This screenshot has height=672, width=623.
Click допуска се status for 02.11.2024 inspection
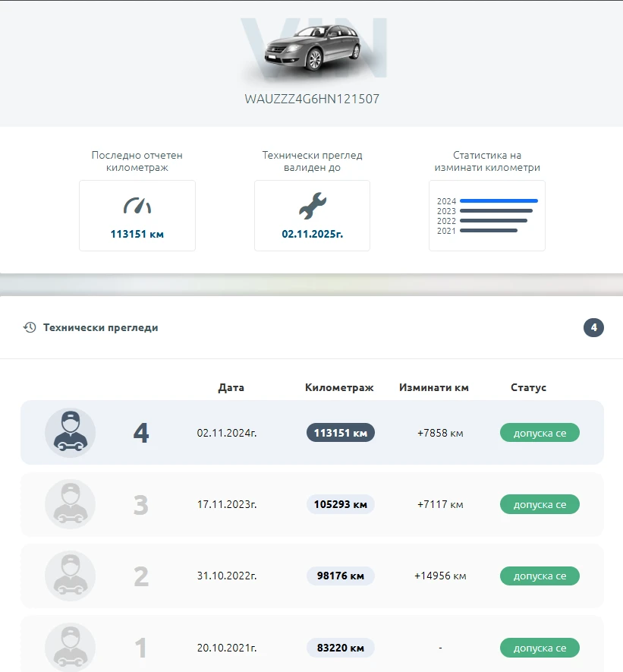(x=540, y=433)
